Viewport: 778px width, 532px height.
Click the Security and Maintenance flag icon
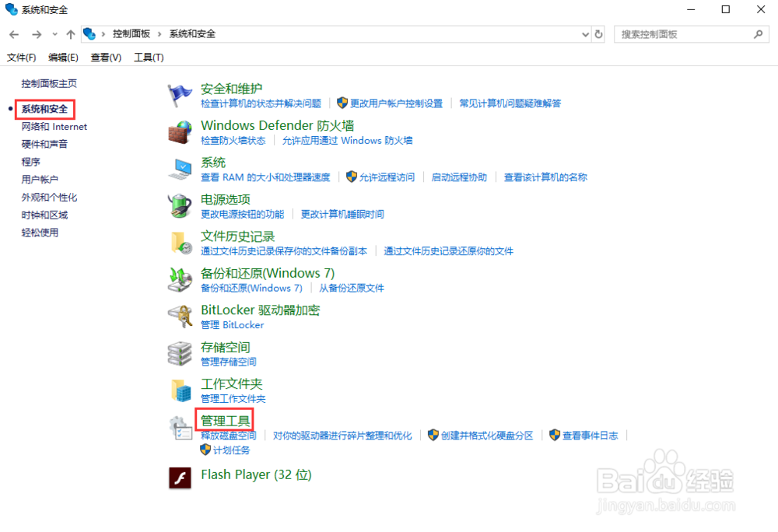(179, 95)
